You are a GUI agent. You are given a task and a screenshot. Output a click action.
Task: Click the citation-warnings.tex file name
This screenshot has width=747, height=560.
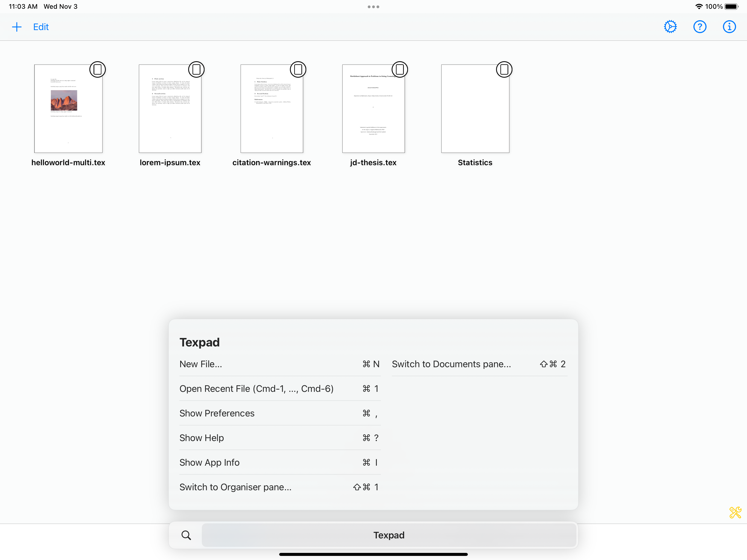(272, 162)
